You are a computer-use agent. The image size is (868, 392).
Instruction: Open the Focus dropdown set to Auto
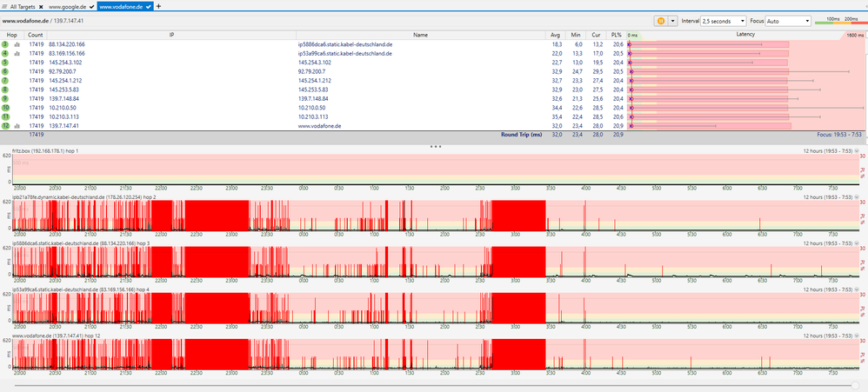pos(788,20)
